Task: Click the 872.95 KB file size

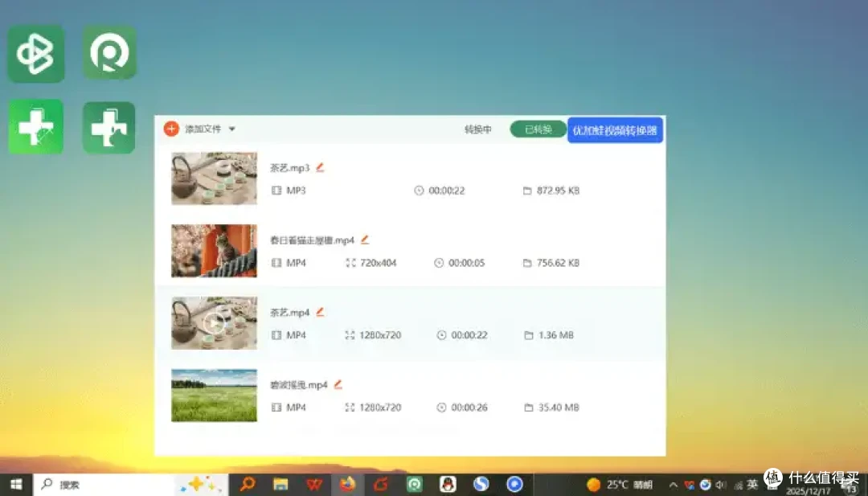Action: (558, 191)
